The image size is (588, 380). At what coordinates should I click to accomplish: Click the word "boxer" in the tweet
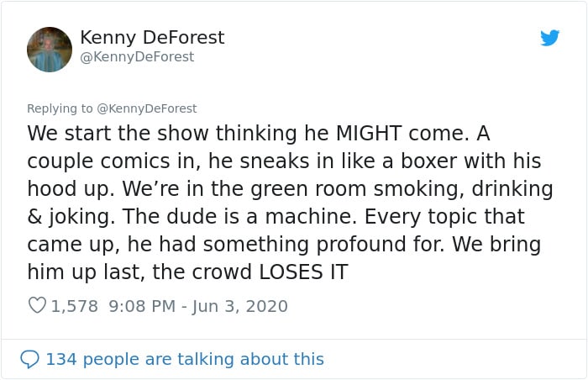[x=429, y=161]
